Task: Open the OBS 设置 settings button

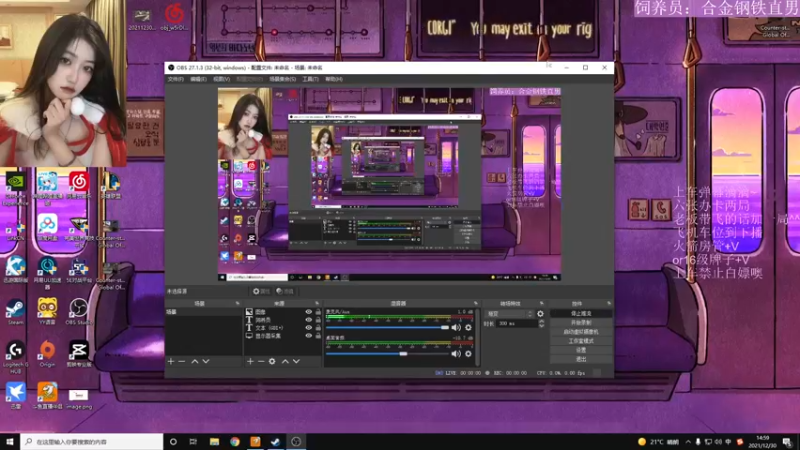Action: tap(581, 350)
